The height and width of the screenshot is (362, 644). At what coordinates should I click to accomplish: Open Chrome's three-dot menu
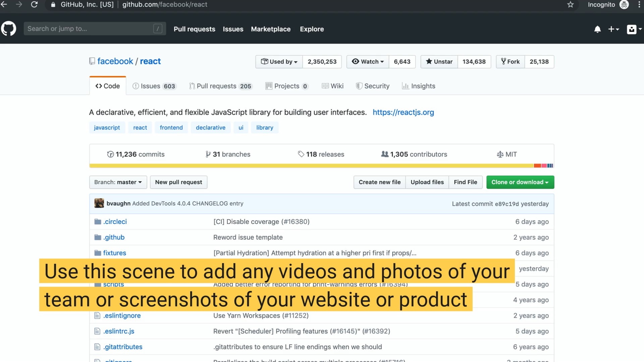[639, 5]
